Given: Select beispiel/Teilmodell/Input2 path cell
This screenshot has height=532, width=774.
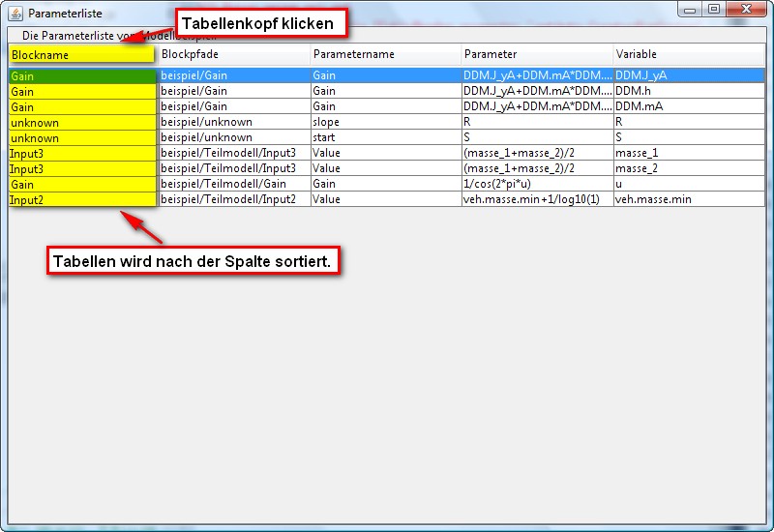Looking at the screenshot, I should pyautogui.click(x=232, y=199).
